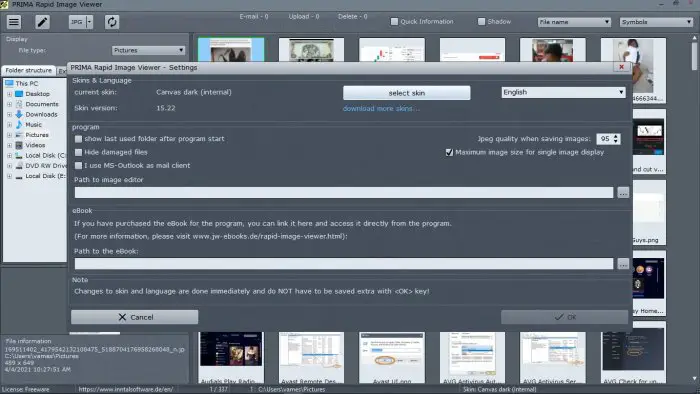Click the E-mail - 0 counter

point(254,17)
